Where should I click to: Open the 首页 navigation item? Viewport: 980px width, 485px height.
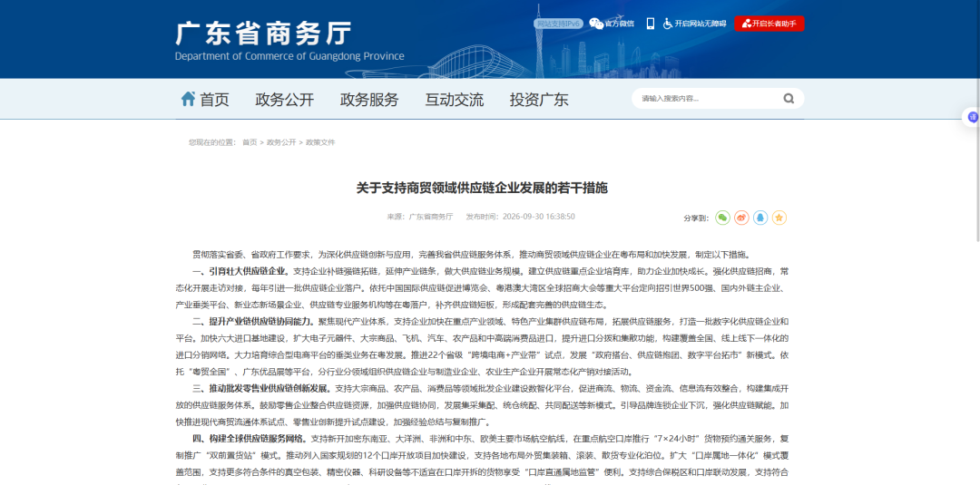[x=214, y=99]
